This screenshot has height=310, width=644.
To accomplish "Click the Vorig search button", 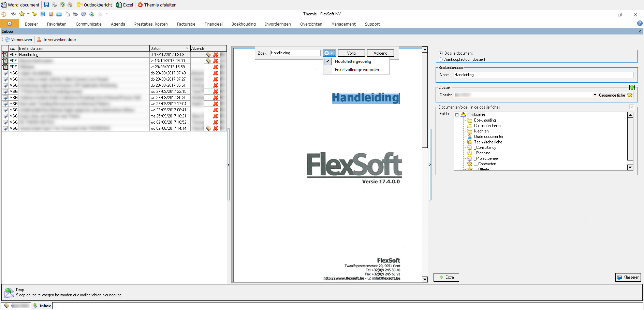I will [x=351, y=53].
